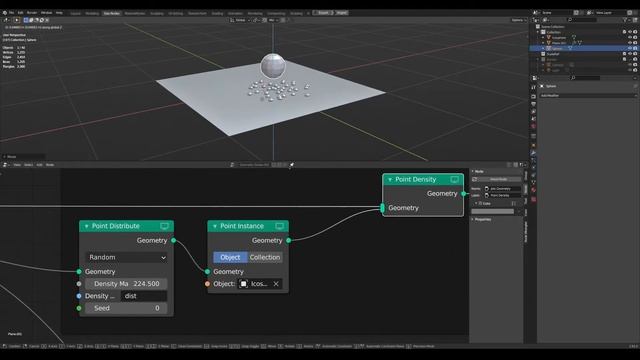This screenshot has height=360, width=640.
Task: Click the properties editor search field
Action: click(x=585, y=78)
